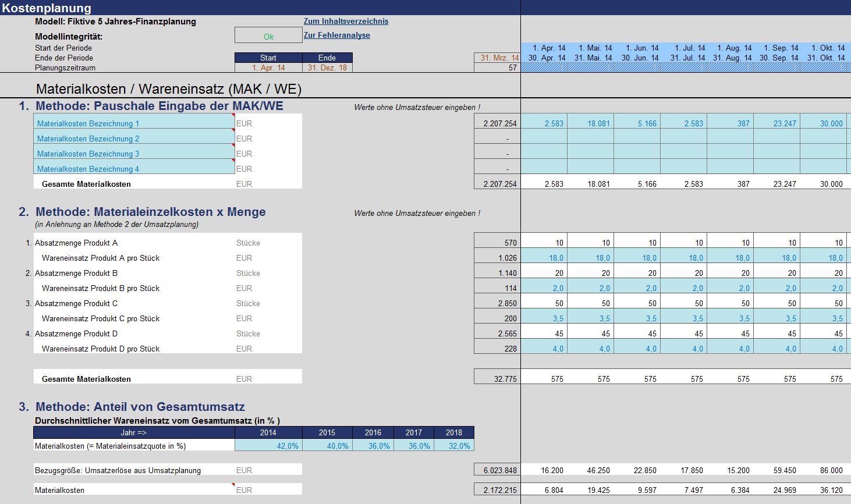Select the Materialkosten Bezeichnung 3 name cell
This screenshot has height=504, width=851.
pos(134,152)
